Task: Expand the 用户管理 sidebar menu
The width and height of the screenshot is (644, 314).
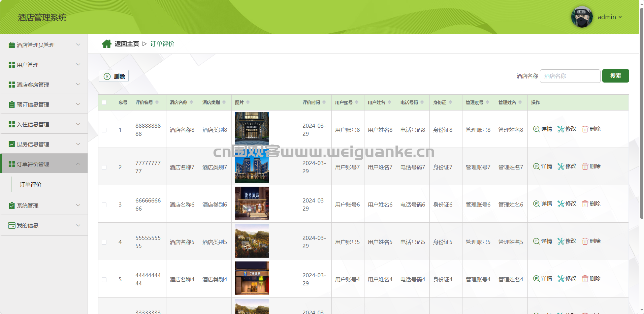Action: [x=44, y=65]
